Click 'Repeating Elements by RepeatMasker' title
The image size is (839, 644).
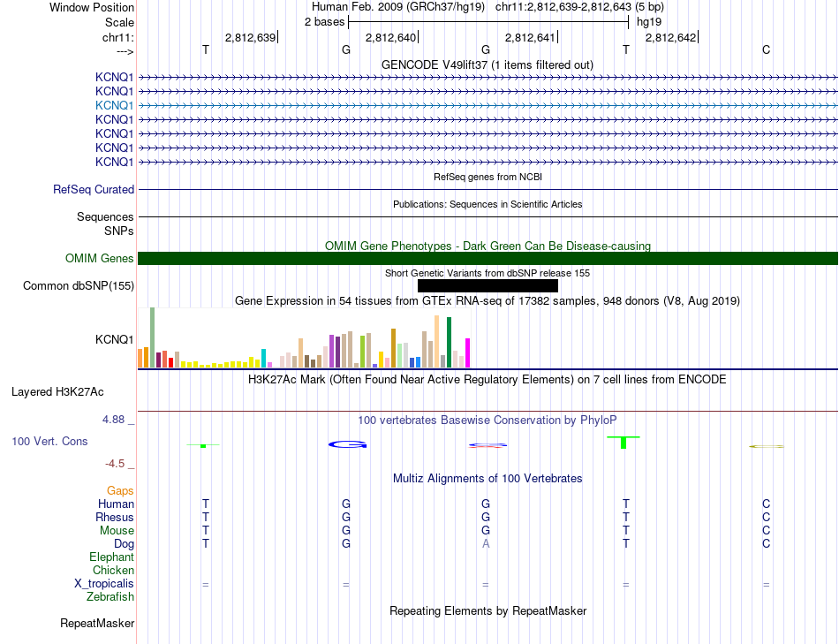(x=488, y=610)
